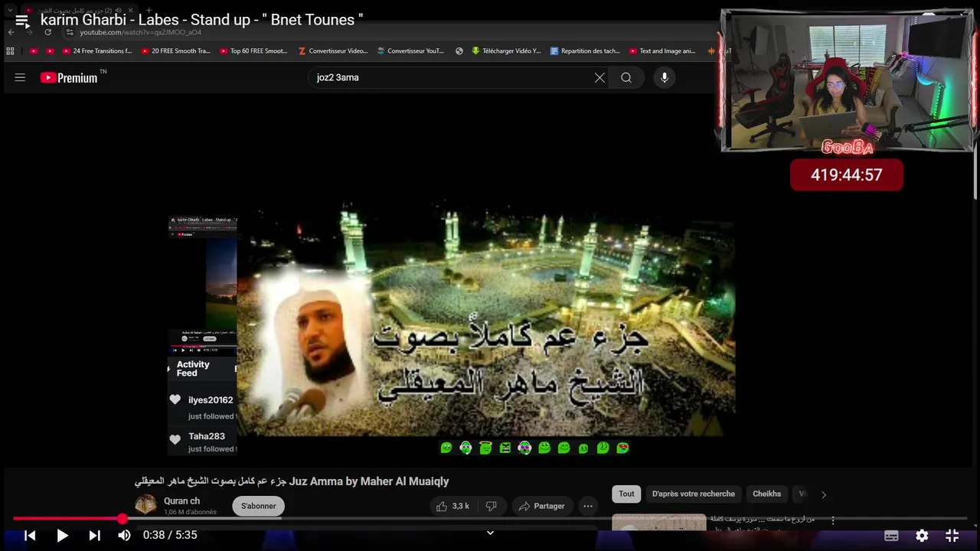Open the YouTube guide hamburger menu
Viewport: 980px width, 551px height.
coord(20,77)
